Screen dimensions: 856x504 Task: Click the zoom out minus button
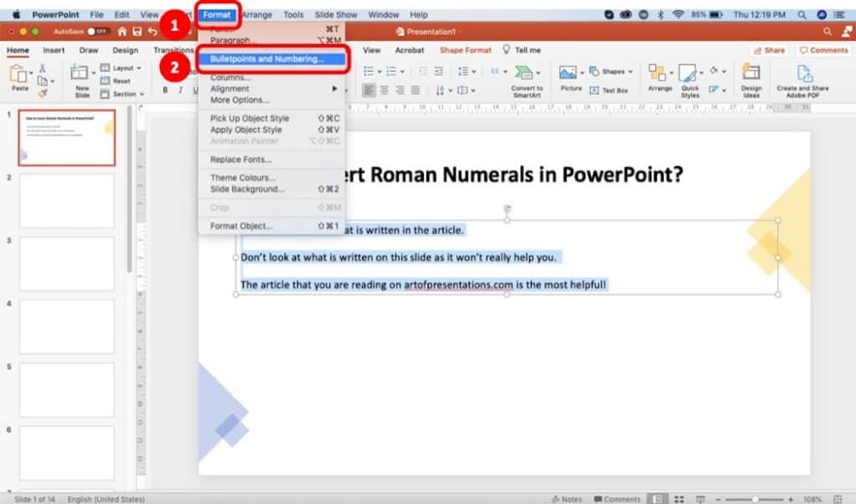(718, 499)
